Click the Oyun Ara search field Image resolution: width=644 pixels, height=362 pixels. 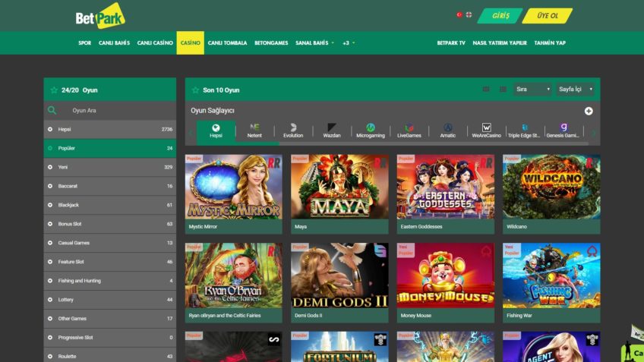click(110, 110)
